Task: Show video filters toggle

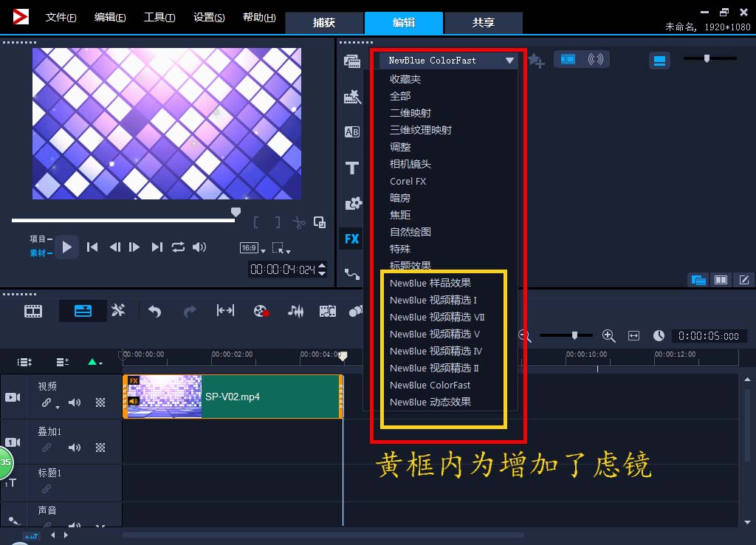Action: pyautogui.click(x=568, y=59)
